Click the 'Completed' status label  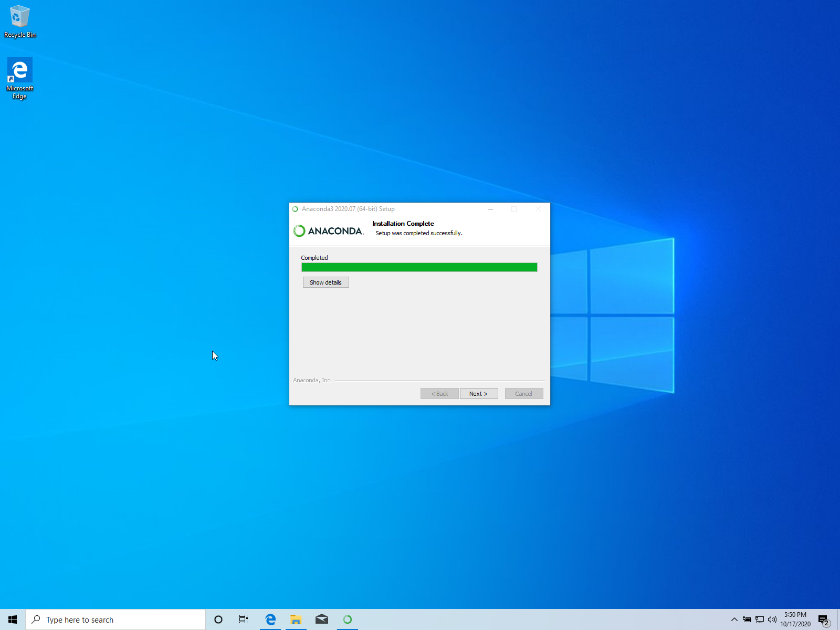pyautogui.click(x=314, y=258)
